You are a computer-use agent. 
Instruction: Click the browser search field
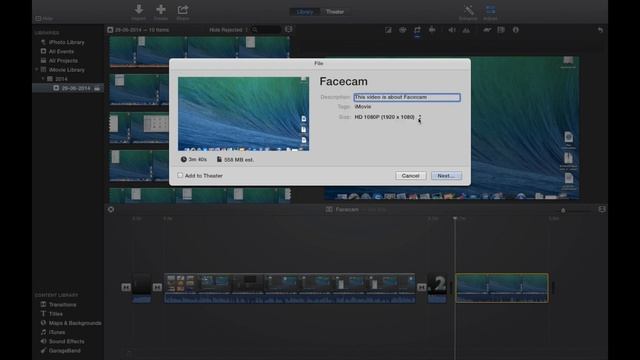[x=267, y=30]
